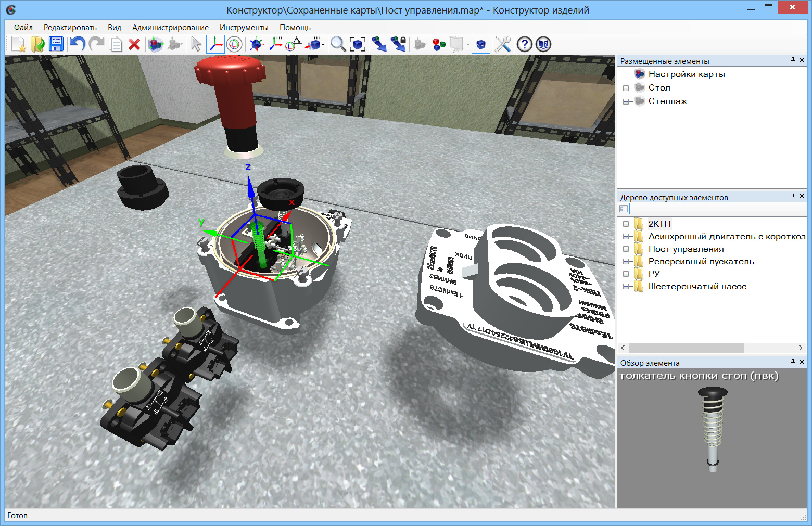Click the red X delete icon
812x526 pixels.
click(x=134, y=45)
